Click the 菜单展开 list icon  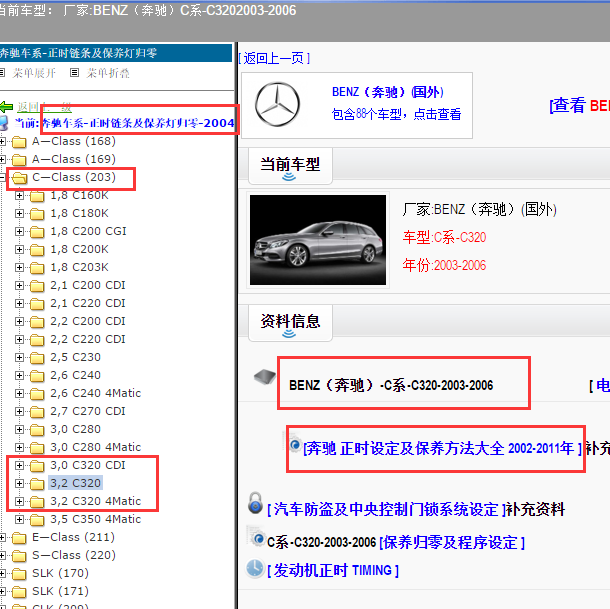[x=2, y=72]
